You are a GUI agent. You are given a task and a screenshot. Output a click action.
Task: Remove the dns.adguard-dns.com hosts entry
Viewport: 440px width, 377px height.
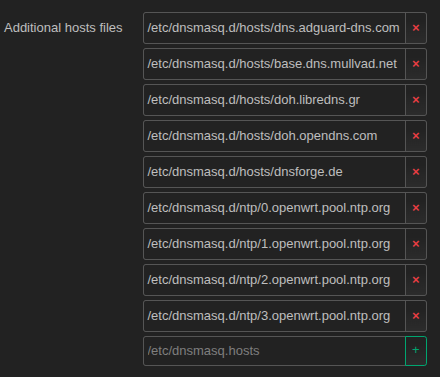point(416,28)
